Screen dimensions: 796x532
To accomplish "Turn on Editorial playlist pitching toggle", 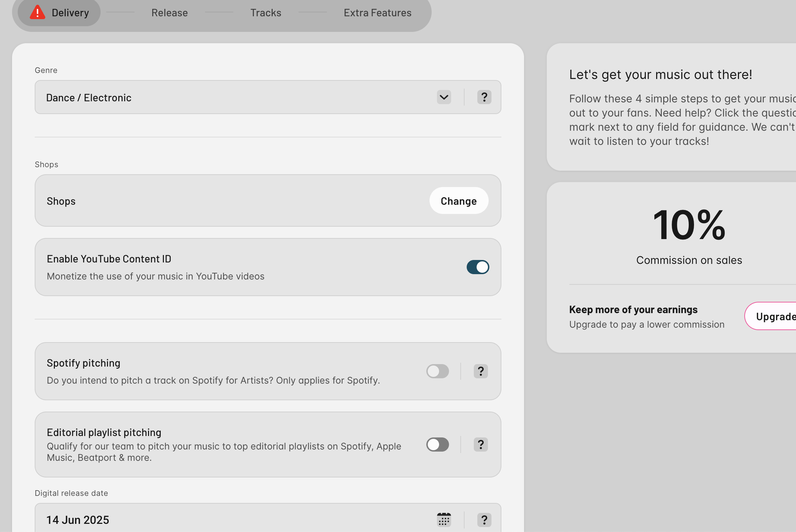I will tap(437, 445).
